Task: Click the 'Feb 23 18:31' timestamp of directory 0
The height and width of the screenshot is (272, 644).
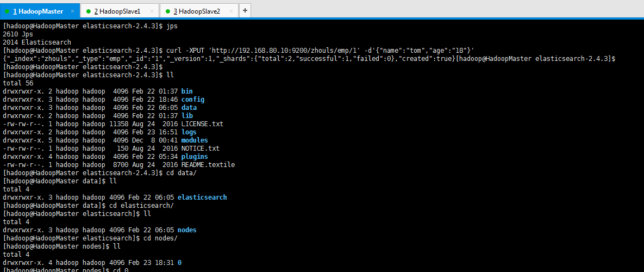Action: pyautogui.click(x=151, y=263)
